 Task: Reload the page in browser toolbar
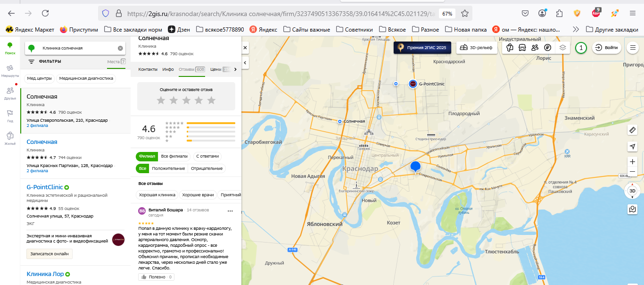(x=45, y=13)
